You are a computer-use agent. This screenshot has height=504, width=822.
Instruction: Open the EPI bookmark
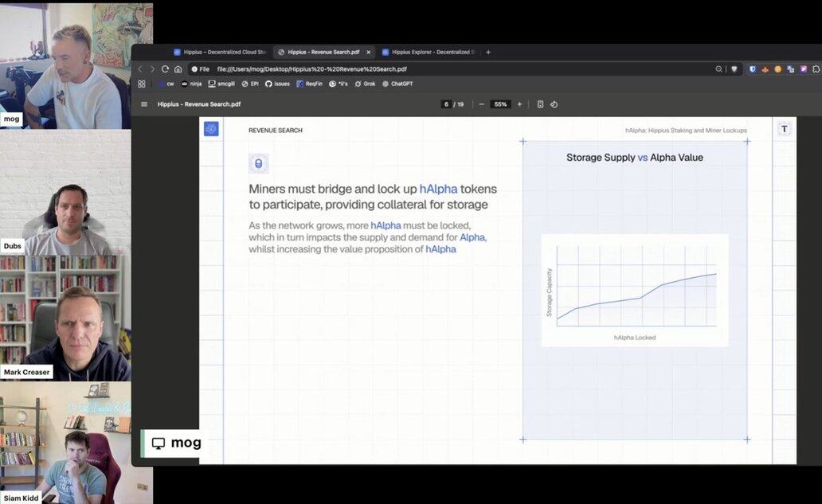tap(250, 84)
